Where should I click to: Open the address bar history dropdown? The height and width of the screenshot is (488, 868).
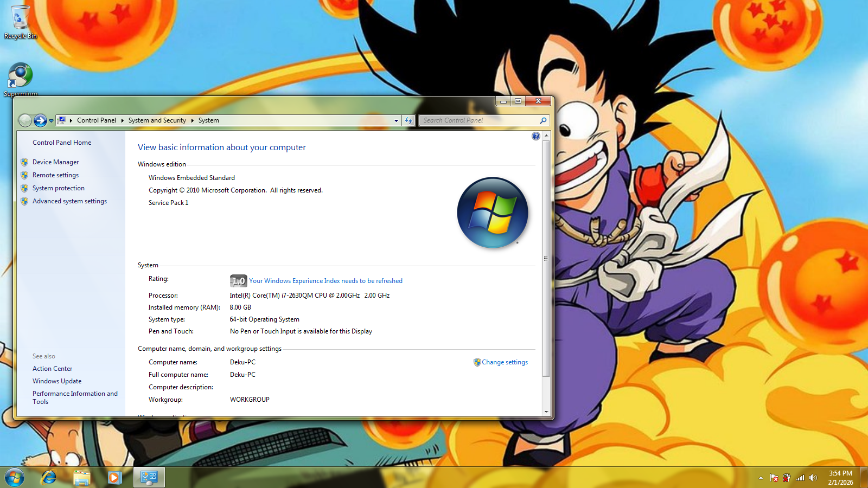(x=396, y=120)
